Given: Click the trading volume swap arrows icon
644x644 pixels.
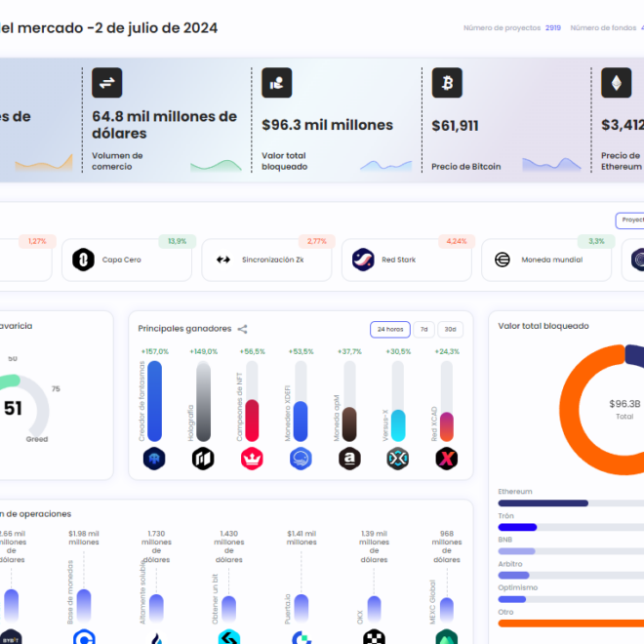Looking at the screenshot, I should [x=107, y=83].
